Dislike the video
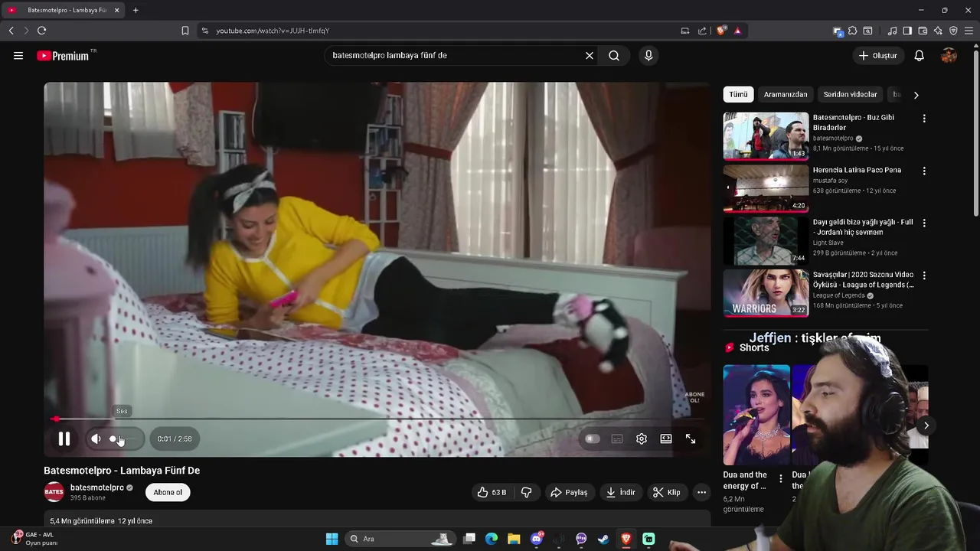 (527, 492)
